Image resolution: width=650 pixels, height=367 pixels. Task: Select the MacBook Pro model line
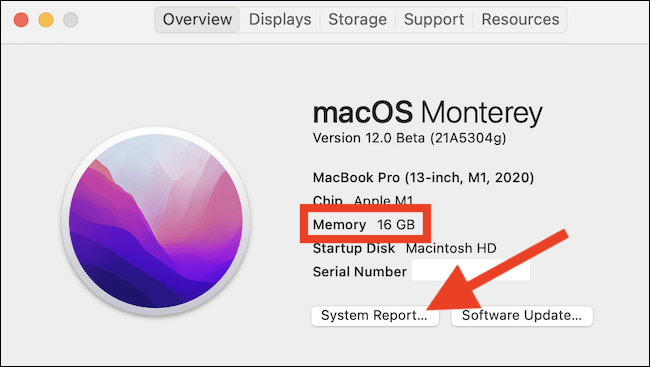click(423, 178)
